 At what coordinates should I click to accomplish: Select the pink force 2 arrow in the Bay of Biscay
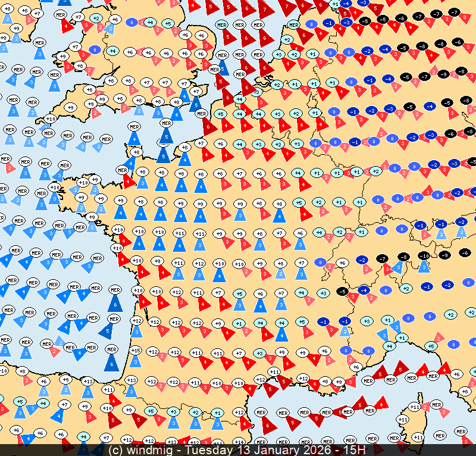pyautogui.click(x=55, y=351)
